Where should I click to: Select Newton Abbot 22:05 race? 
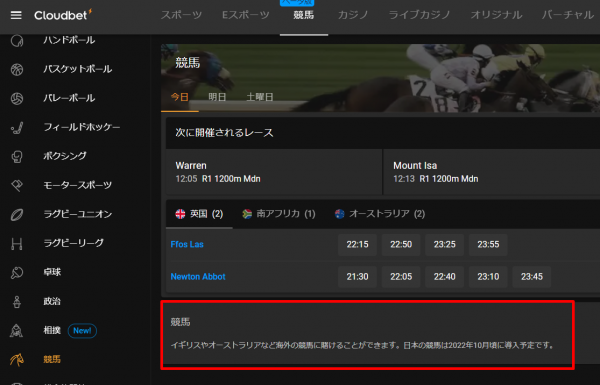tap(401, 277)
